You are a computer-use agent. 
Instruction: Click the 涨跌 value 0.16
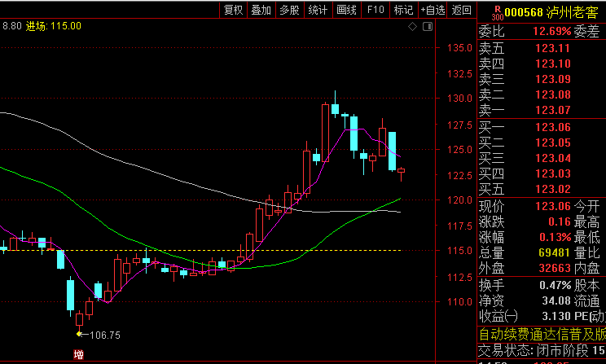point(560,221)
